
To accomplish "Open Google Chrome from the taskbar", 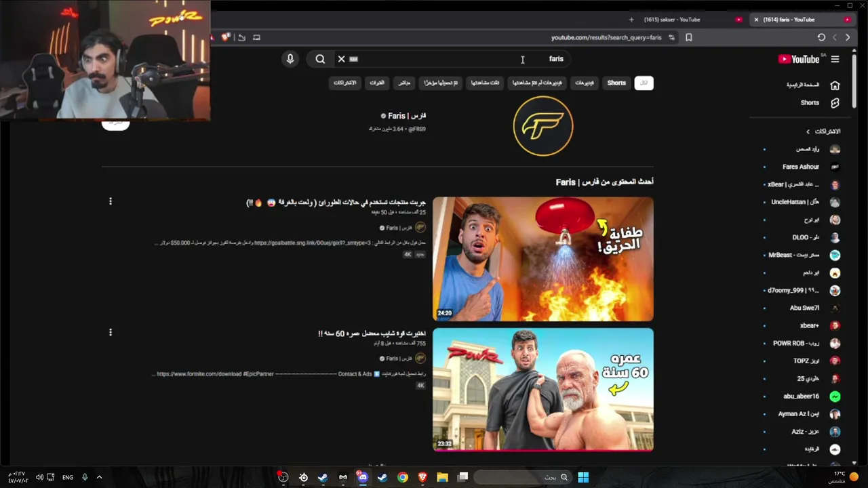I will click(403, 477).
